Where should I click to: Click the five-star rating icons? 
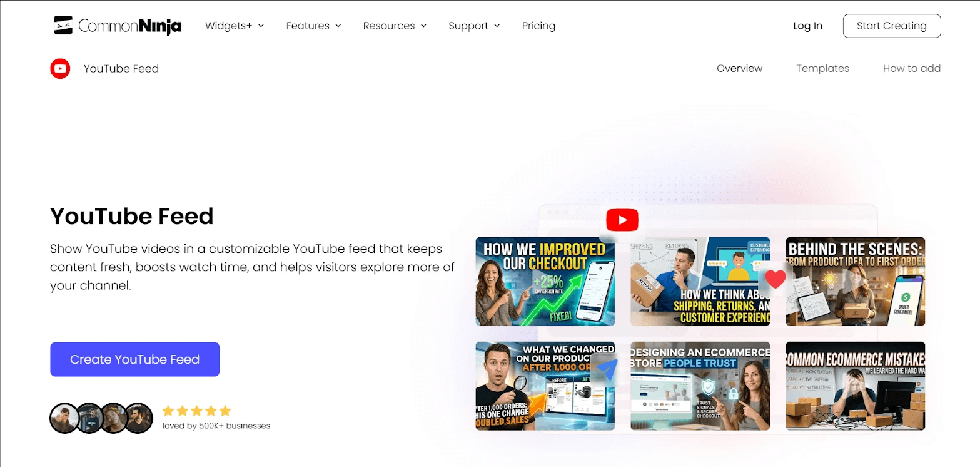point(197,411)
